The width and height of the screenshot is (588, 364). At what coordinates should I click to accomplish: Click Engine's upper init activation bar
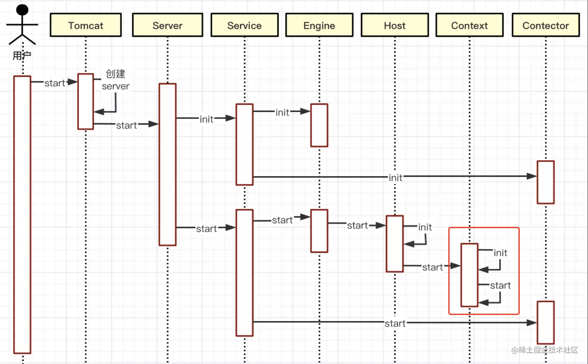[x=319, y=125]
